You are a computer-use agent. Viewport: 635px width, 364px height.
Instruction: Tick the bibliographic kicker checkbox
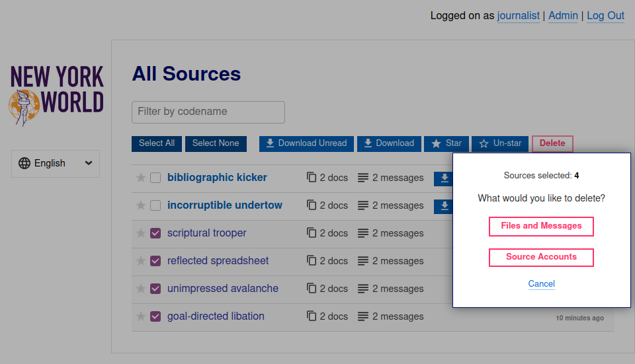pos(155,178)
